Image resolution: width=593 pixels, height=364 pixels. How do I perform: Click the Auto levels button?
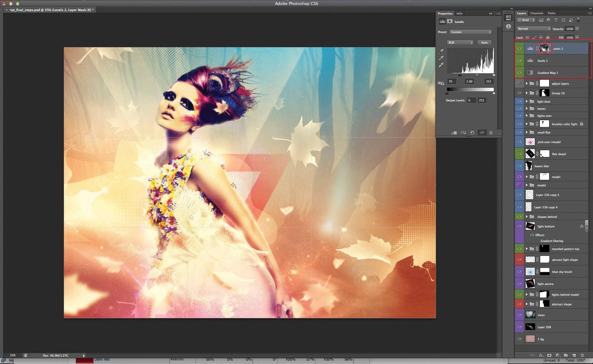(x=484, y=43)
